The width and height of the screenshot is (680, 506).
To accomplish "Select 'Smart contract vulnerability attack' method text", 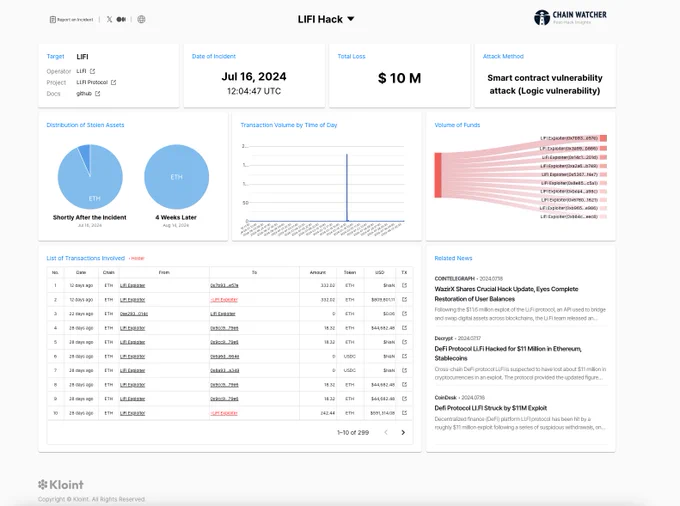I will (x=545, y=84).
